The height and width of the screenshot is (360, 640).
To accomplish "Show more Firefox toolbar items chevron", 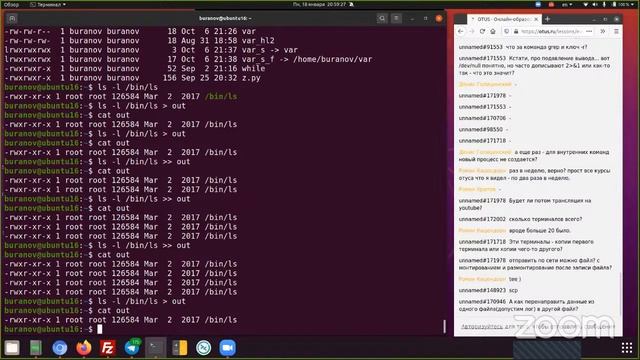I will click(x=602, y=31).
